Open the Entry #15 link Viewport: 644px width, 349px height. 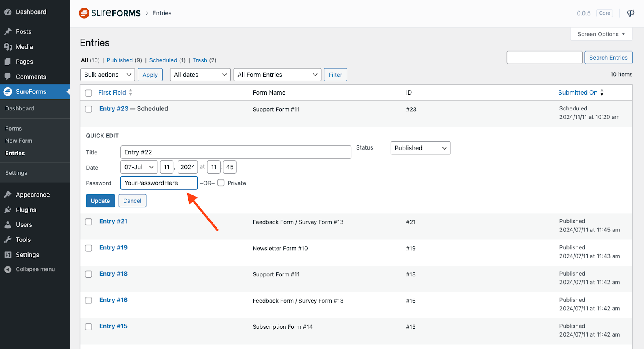pos(114,326)
